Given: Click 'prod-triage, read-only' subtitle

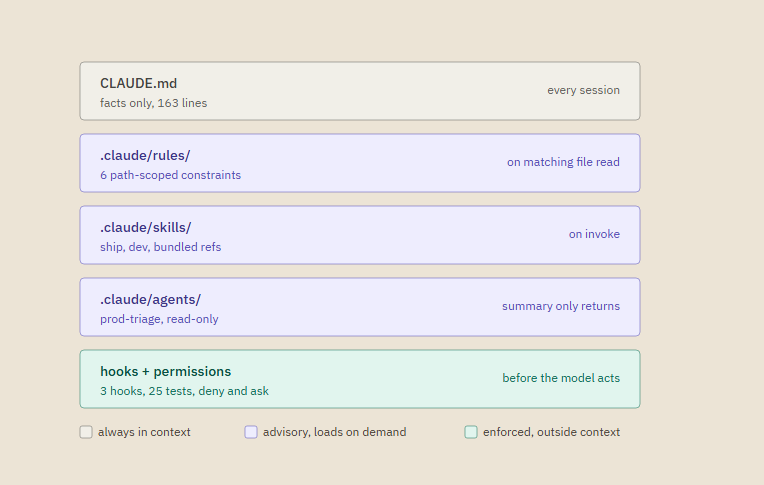Looking at the screenshot, I should tap(159, 319).
